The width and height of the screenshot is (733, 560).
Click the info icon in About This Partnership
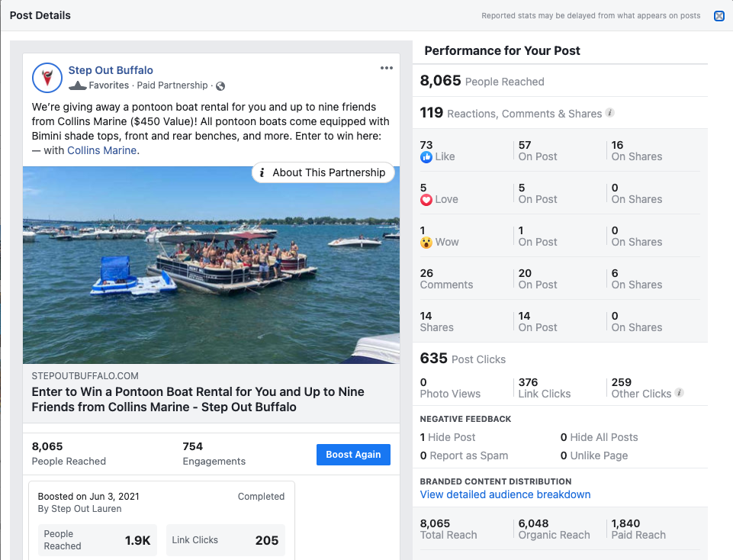coord(262,172)
